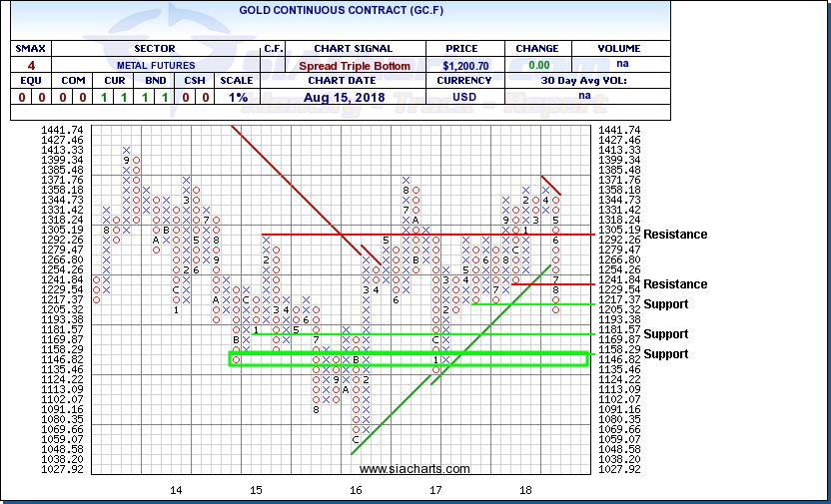The width and height of the screenshot is (831, 504).
Task: Click the green support zone rectangle
Action: (408, 358)
